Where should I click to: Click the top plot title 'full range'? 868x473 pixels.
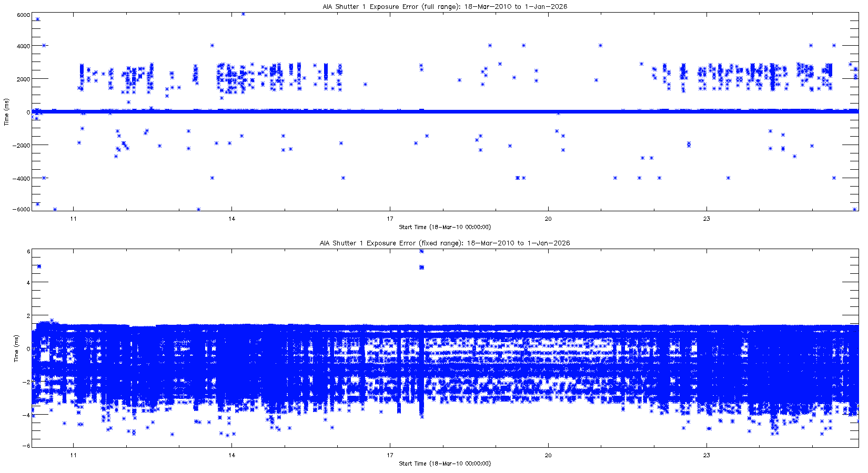[x=445, y=7]
